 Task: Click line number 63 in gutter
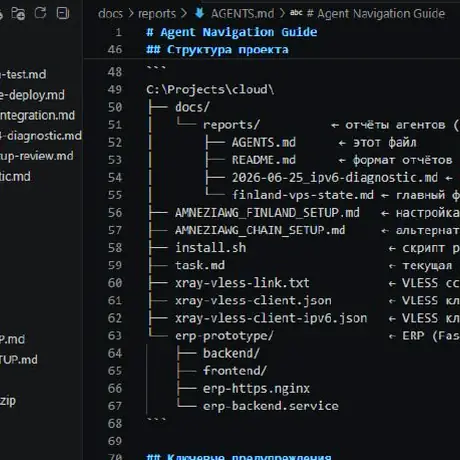click(x=115, y=336)
